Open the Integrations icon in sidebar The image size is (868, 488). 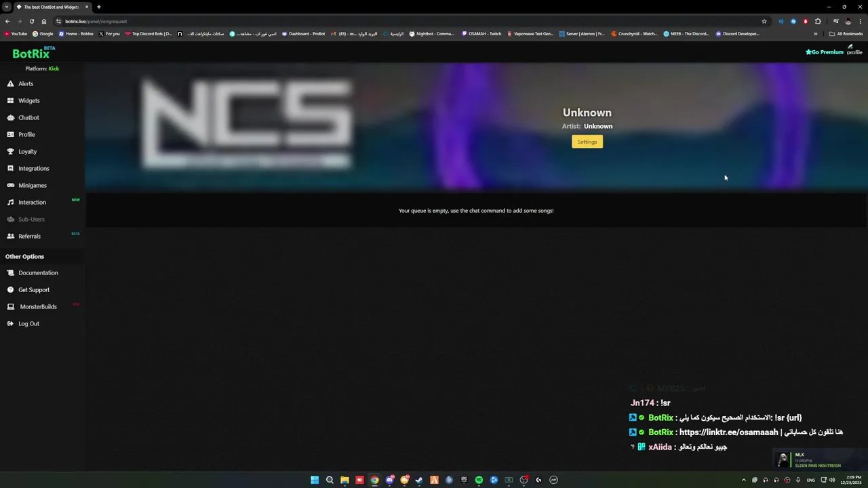click(x=10, y=168)
